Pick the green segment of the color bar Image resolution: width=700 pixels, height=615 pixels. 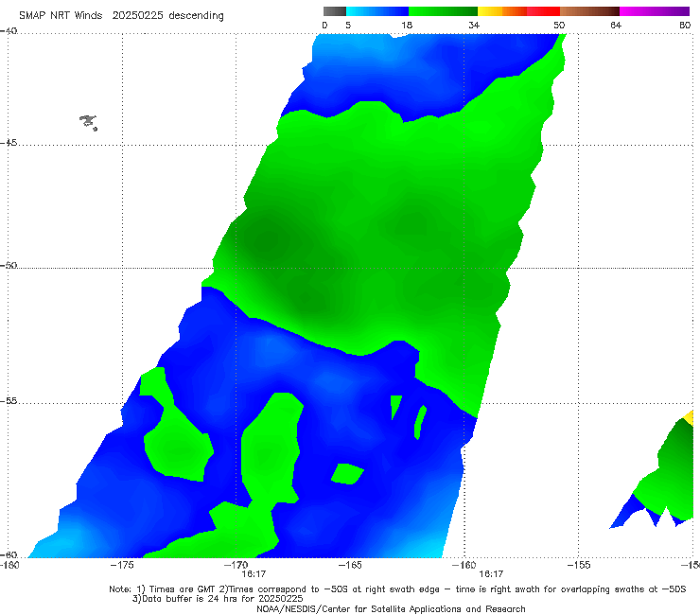coord(443,11)
